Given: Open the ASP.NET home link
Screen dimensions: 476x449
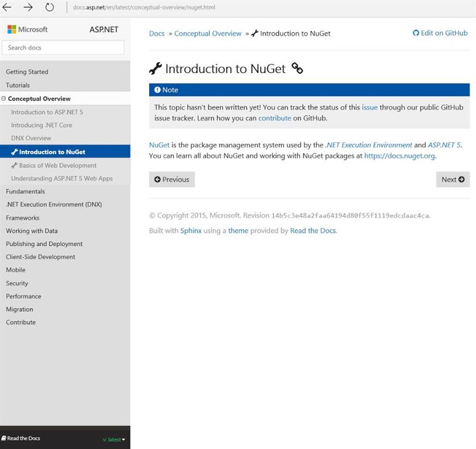Looking at the screenshot, I should [x=104, y=29].
